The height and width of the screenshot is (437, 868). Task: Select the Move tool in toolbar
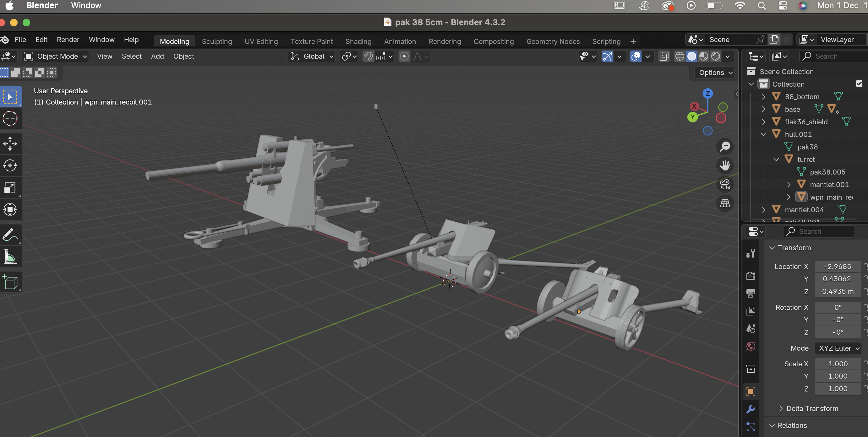tap(10, 144)
